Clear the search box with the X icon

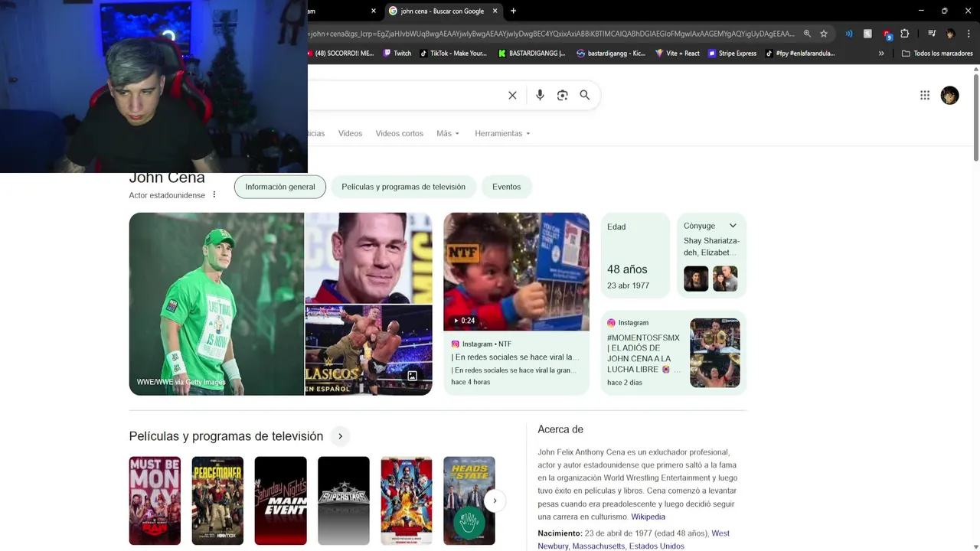pyautogui.click(x=512, y=95)
